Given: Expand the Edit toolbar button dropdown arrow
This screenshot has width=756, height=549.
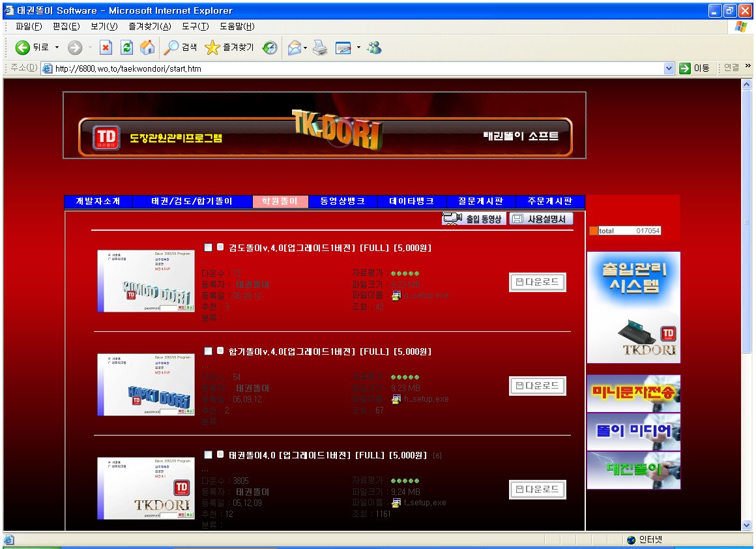Looking at the screenshot, I should (358, 48).
